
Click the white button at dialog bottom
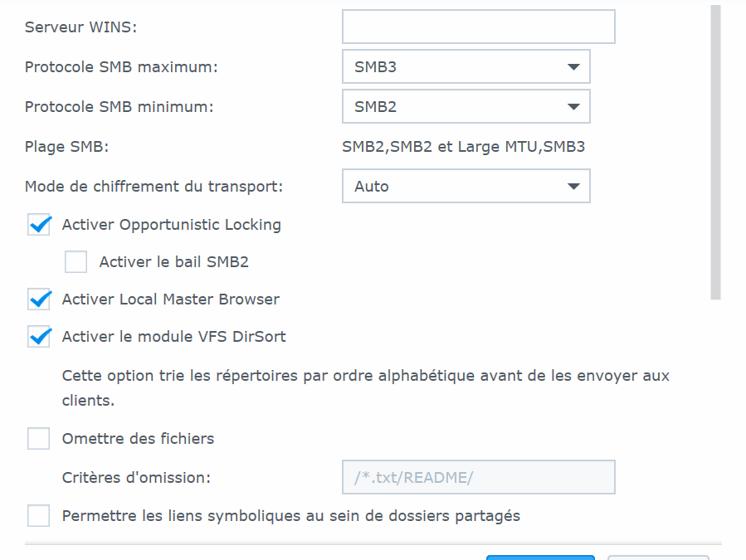pos(659,558)
